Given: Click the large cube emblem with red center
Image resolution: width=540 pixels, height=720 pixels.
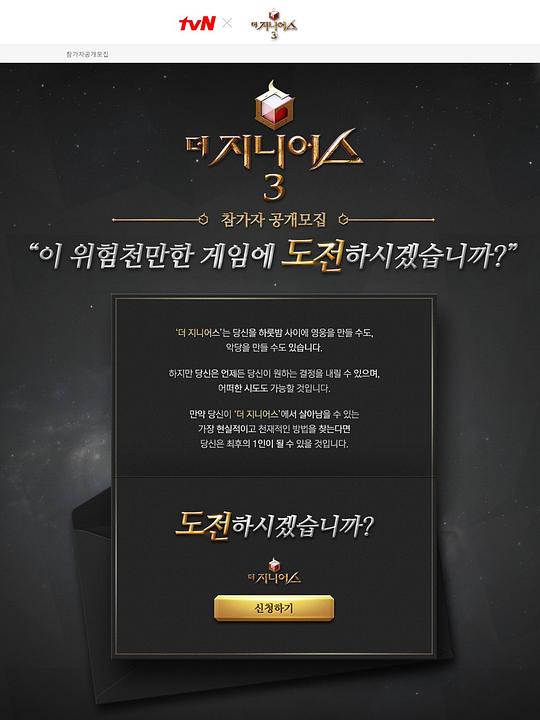Looking at the screenshot, I should 274,106.
